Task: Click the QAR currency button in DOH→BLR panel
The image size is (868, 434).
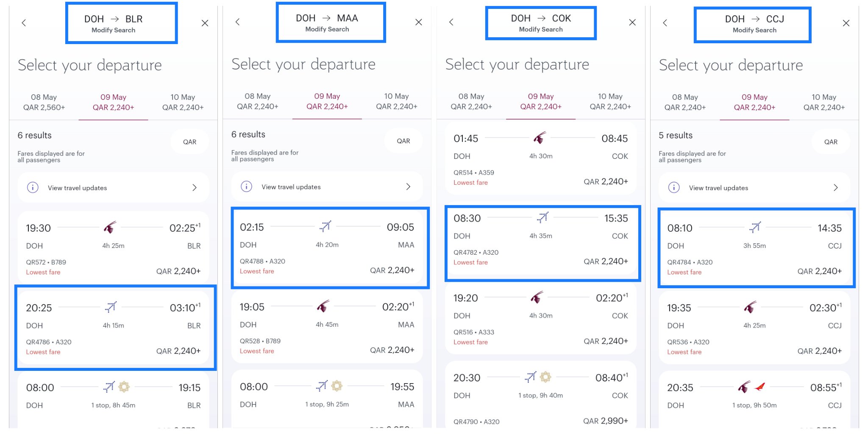Action: (189, 141)
